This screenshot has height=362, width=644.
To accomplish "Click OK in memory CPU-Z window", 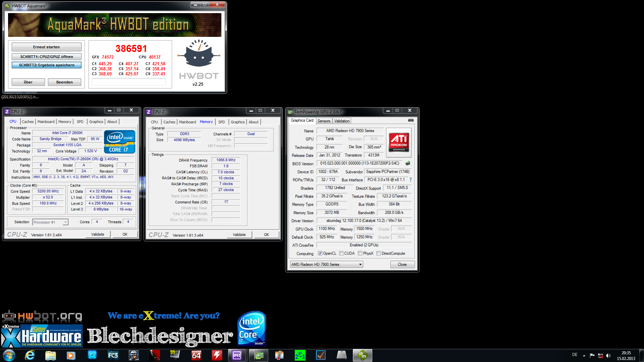I will click(267, 235).
